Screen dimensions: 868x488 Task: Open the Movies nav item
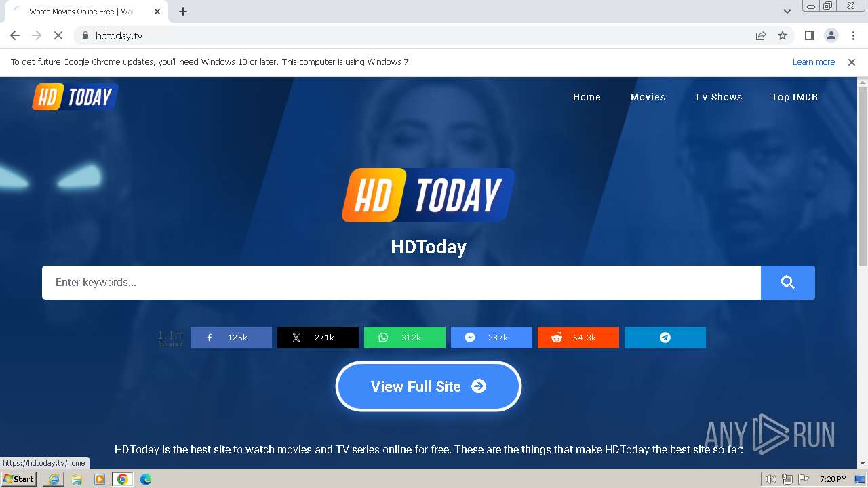(648, 97)
